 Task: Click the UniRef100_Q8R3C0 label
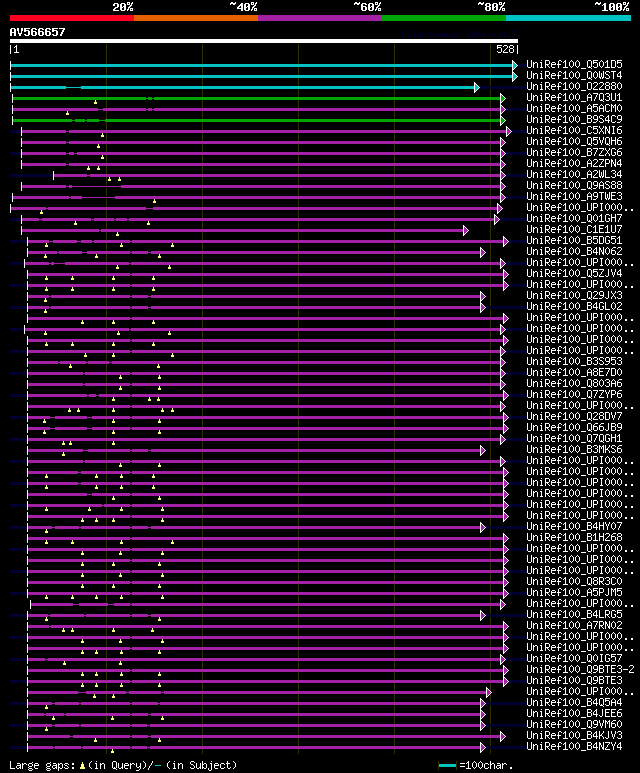[574, 581]
